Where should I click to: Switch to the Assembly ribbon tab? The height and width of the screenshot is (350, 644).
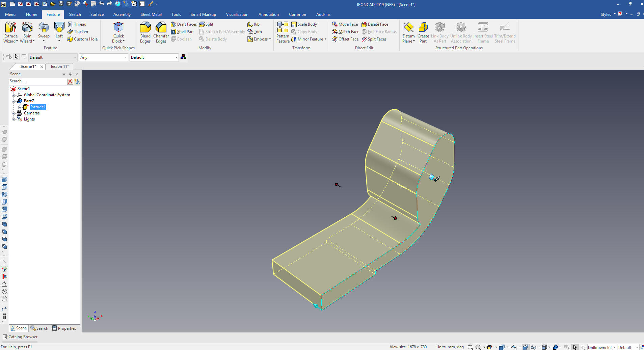[x=122, y=15]
